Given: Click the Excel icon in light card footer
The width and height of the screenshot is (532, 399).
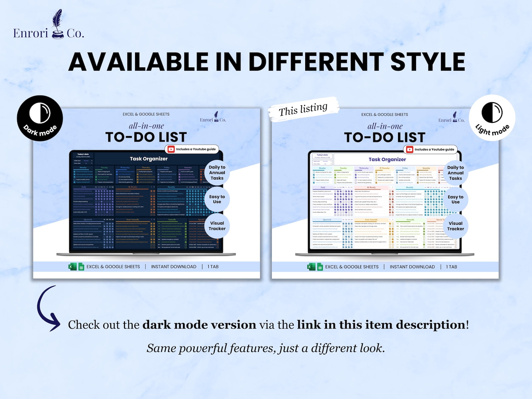Looking at the screenshot, I should click(x=311, y=267).
